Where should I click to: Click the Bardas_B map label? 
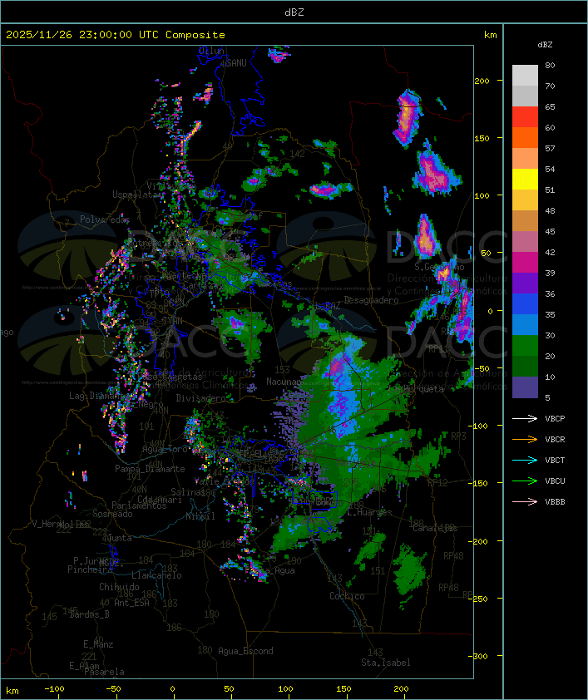[89, 614]
